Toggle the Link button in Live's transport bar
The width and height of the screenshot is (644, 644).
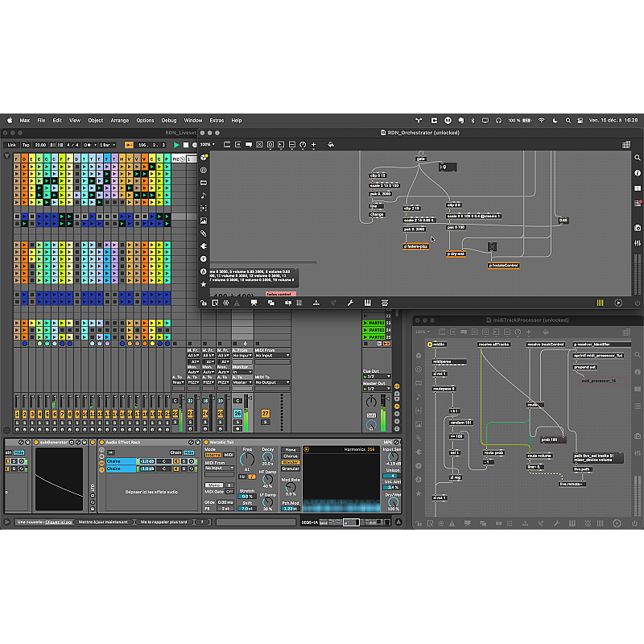coord(14,147)
